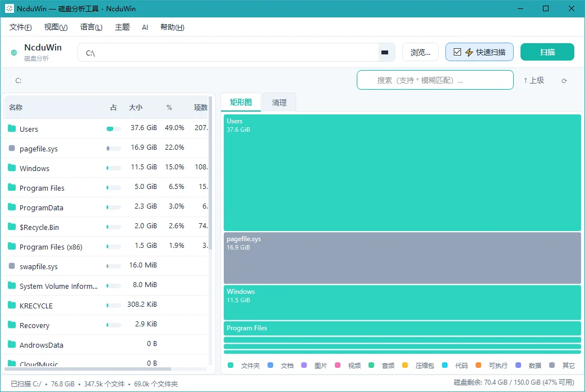Click the 其它 legend color swatch
The width and height of the screenshot is (585, 392).
pos(552,365)
